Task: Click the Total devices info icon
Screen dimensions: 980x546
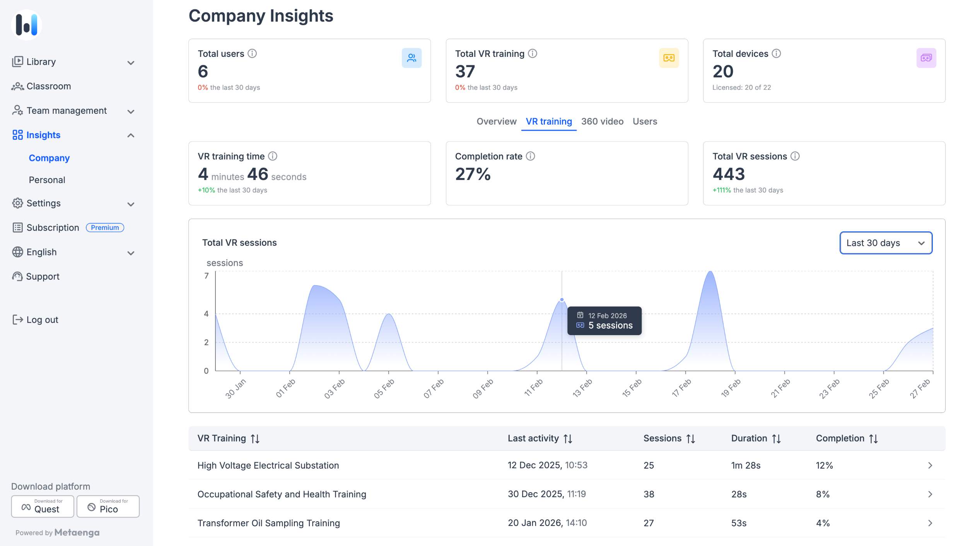Action: (x=776, y=53)
